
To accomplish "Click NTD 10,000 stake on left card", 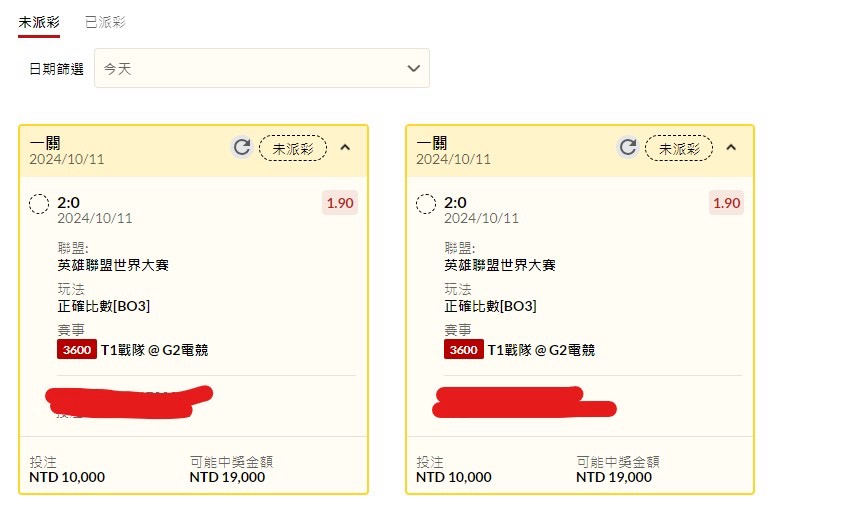I will [x=67, y=478].
